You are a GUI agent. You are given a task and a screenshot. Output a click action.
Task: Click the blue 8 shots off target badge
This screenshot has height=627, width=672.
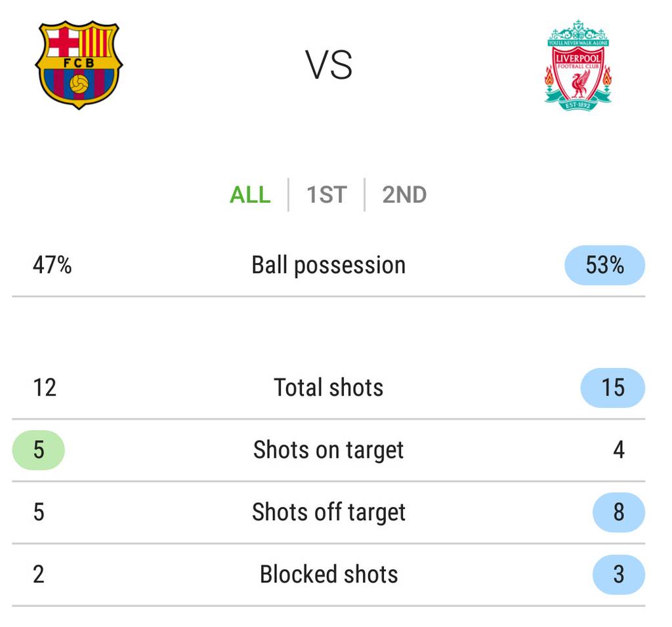point(618,512)
